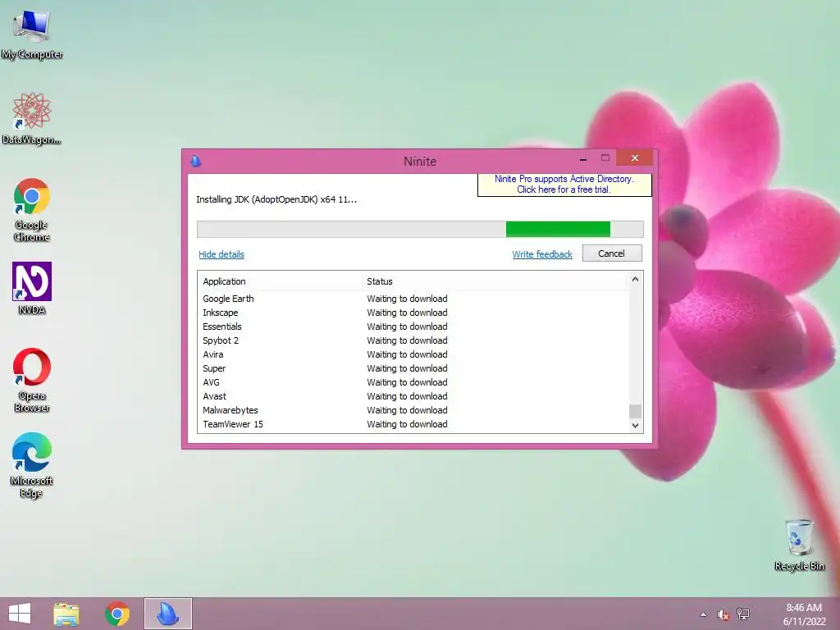Select the Opera Browser desktop shortcut

point(32,380)
